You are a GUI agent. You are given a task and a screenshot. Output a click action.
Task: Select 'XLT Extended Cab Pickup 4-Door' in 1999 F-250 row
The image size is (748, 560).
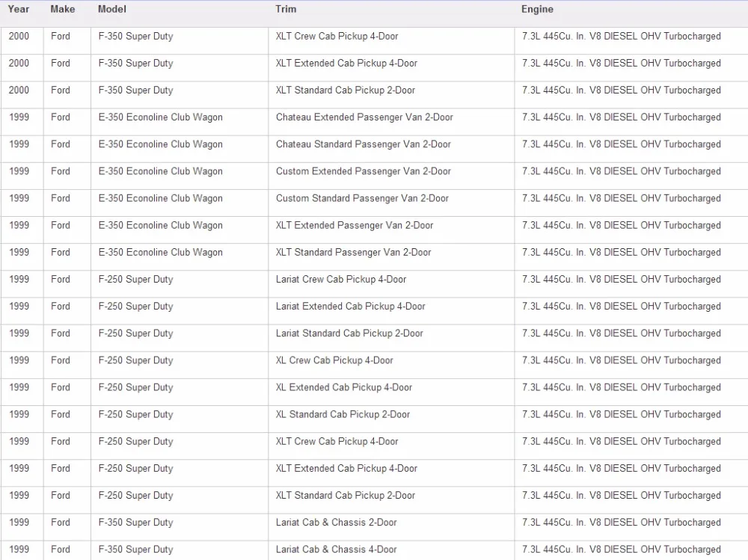(x=346, y=469)
